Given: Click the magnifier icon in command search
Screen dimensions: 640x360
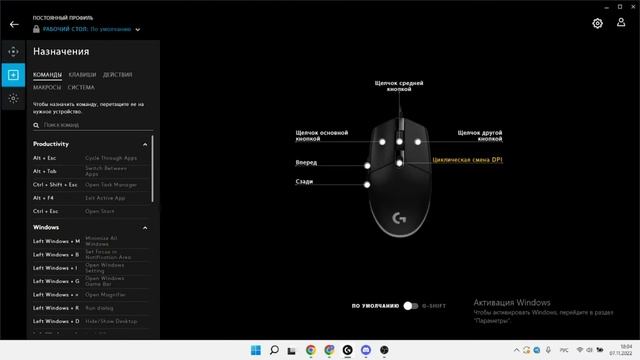Looking at the screenshot, I should 36,125.
